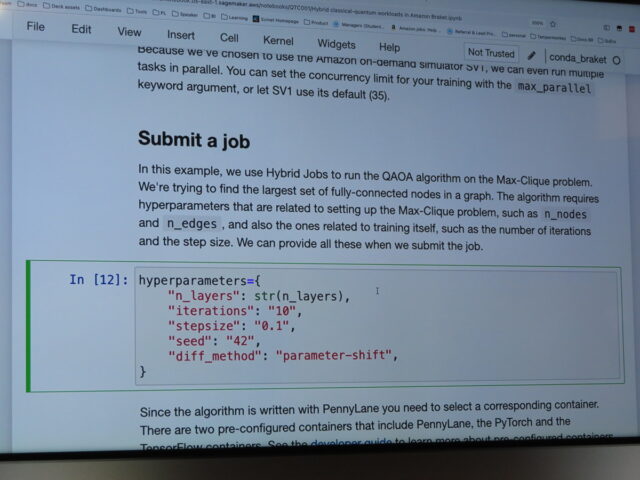Image resolution: width=640 pixels, height=480 pixels.
Task: Click the dark browser extension icon
Action: tap(619, 28)
